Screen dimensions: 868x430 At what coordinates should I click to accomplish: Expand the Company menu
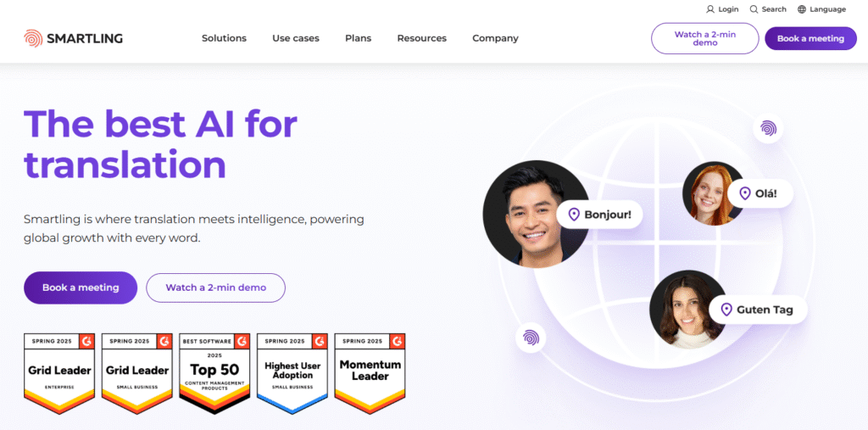coord(495,38)
